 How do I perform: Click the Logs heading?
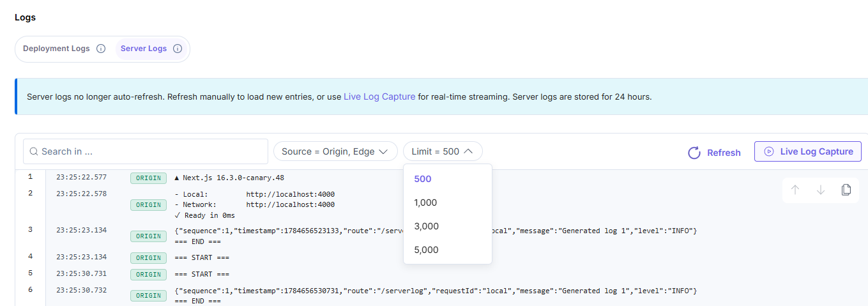click(x=25, y=17)
